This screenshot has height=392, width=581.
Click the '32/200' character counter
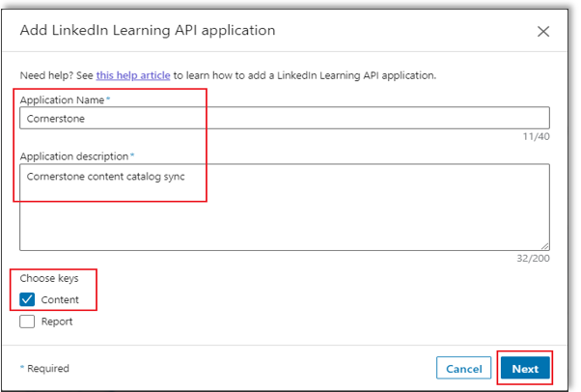533,258
